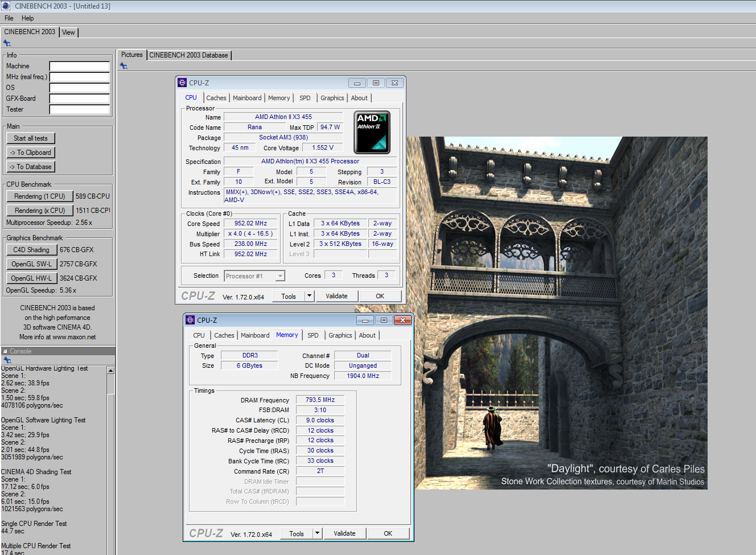
Task: Switch to the View tab
Action: coord(68,32)
